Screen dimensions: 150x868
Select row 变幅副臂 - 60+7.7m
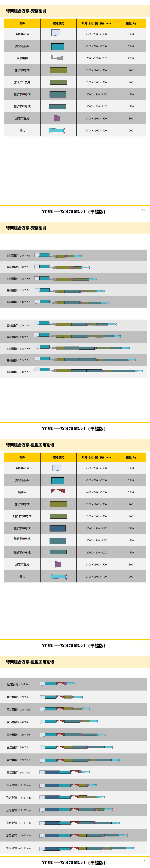click(x=74, y=337)
